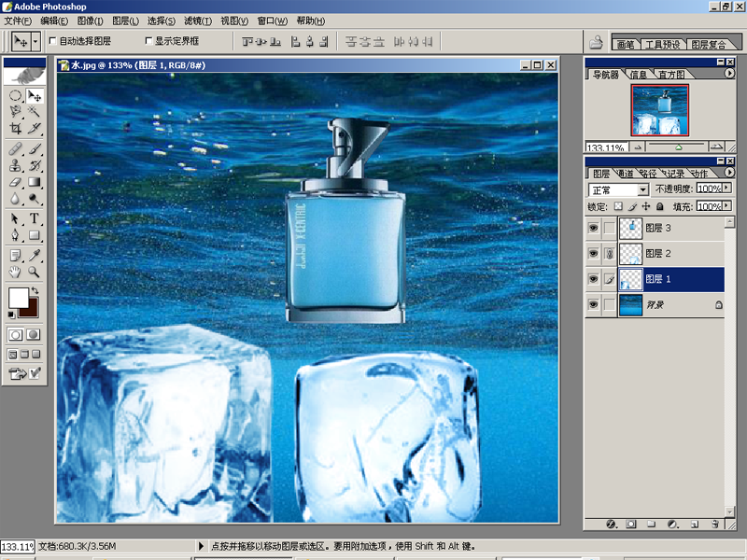
Task: Select the Hand tool
Action: click(x=16, y=272)
